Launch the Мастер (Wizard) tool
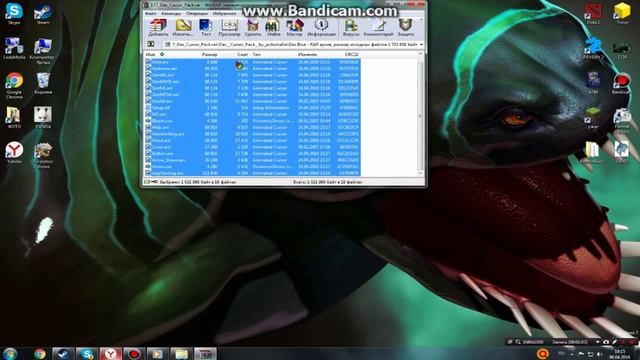 point(294,28)
